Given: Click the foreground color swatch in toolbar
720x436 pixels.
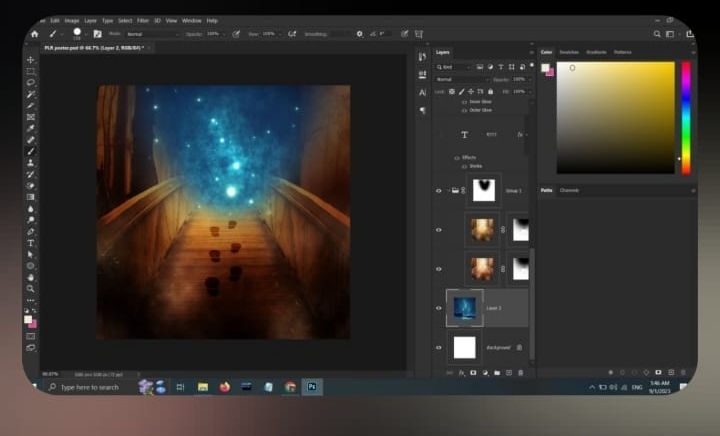Looking at the screenshot, I should [x=29, y=319].
